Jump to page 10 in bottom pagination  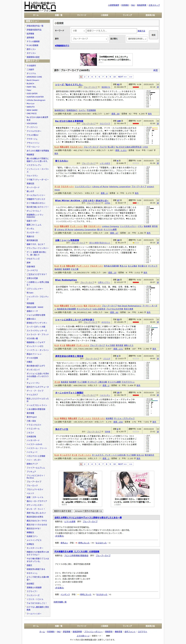click(114, 464)
